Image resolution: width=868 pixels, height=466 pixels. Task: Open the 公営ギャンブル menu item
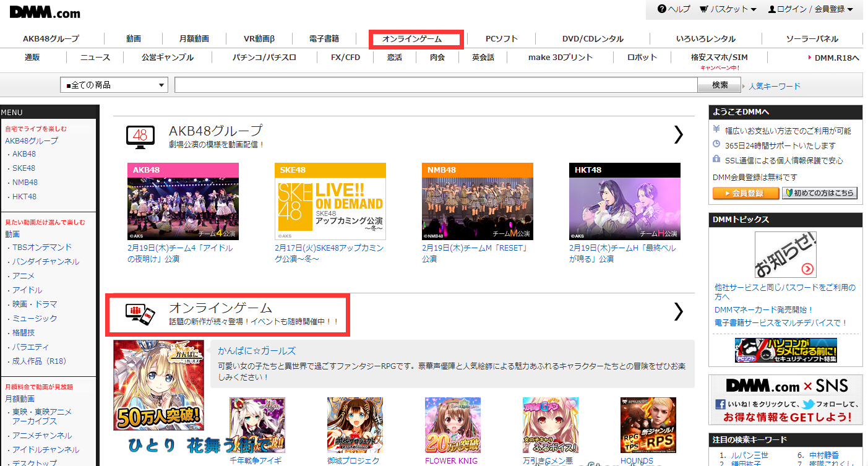coord(167,58)
